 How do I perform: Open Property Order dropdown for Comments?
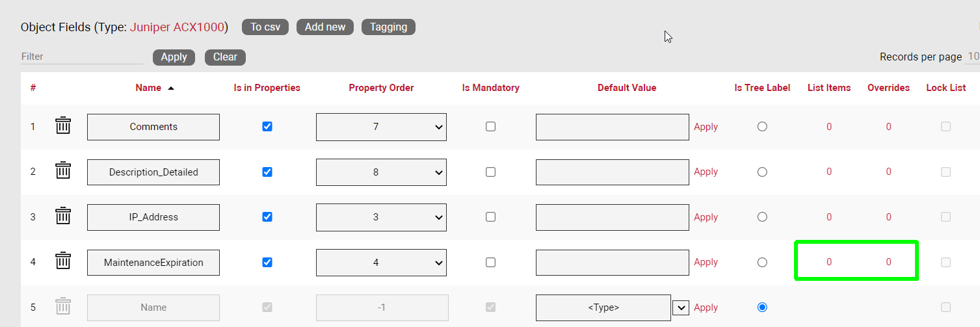(x=381, y=127)
